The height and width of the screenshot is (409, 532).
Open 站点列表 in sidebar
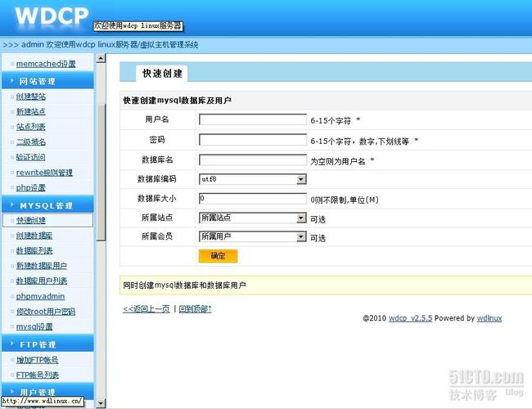tap(31, 127)
